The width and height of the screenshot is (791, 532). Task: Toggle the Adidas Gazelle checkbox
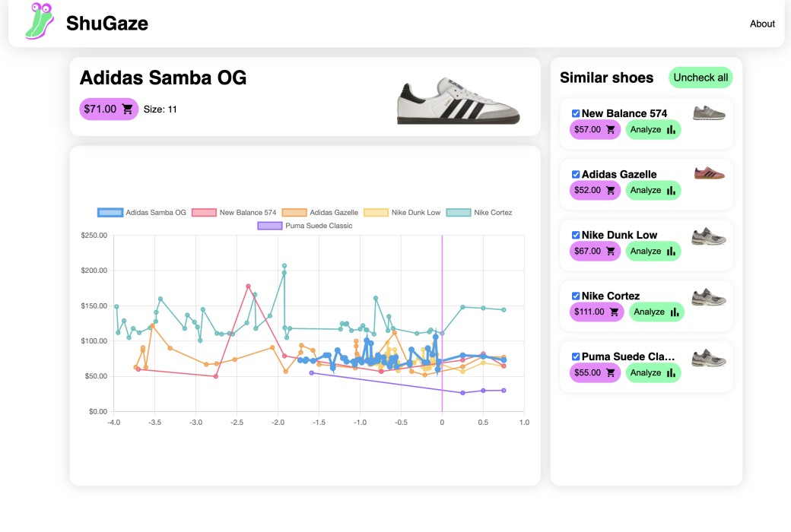pos(576,174)
